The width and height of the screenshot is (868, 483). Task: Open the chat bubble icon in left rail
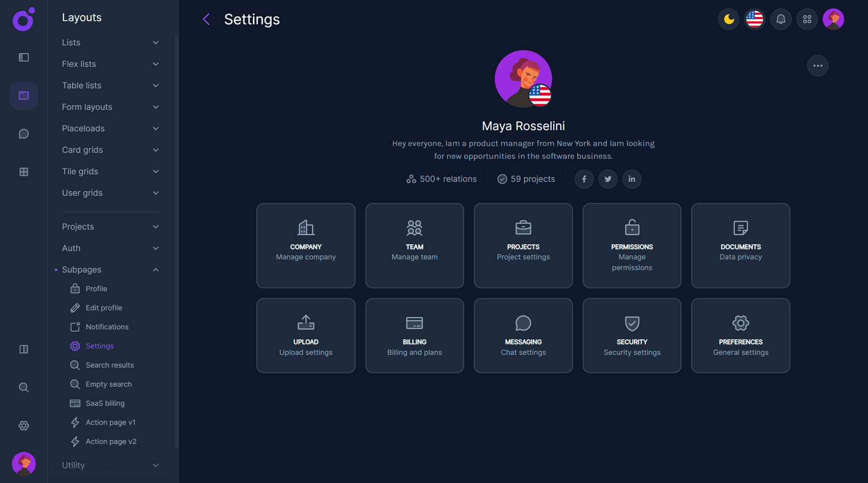point(24,134)
